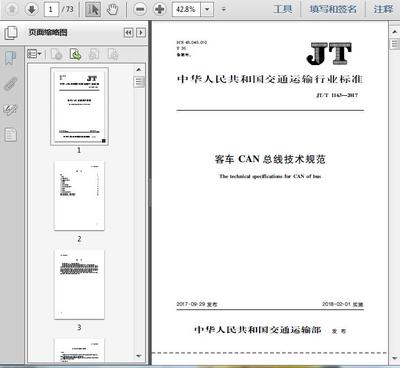Screen dimensions: 400x368
Task: Click the 2017-09-29 发布 date text
Action: click(197, 304)
